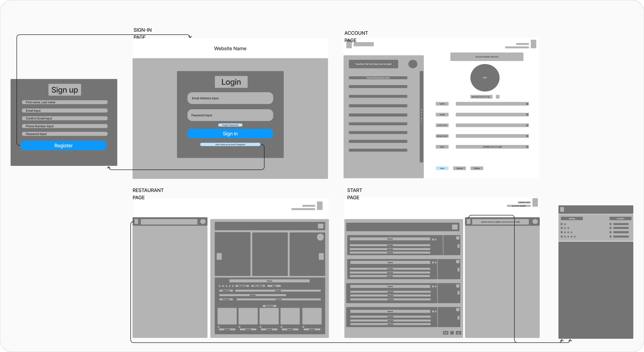Click the edit icon on the name field
Image resolution: width=644 pixels, height=352 pixels.
(x=527, y=104)
